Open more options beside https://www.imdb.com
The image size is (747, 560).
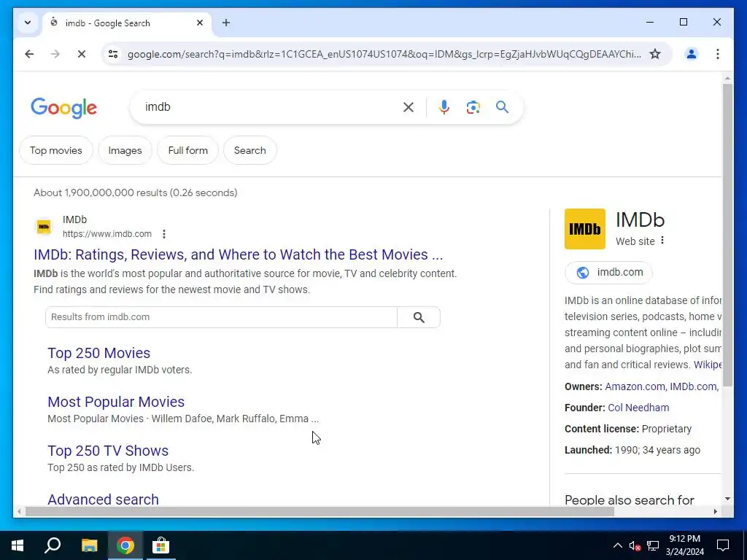(x=164, y=234)
